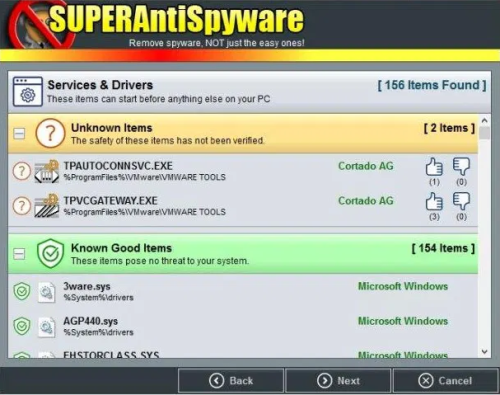Click the scrollbar down arrow

point(485,352)
